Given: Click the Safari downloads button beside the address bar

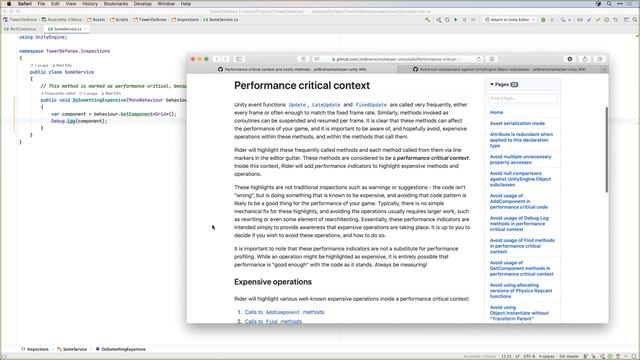Looking at the screenshot, I should coord(492,59).
